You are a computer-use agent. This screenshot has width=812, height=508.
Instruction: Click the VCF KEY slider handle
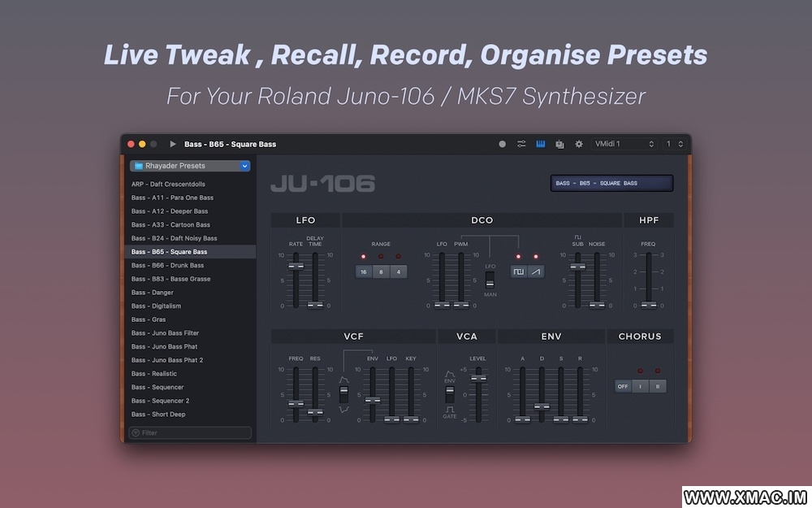[411, 419]
